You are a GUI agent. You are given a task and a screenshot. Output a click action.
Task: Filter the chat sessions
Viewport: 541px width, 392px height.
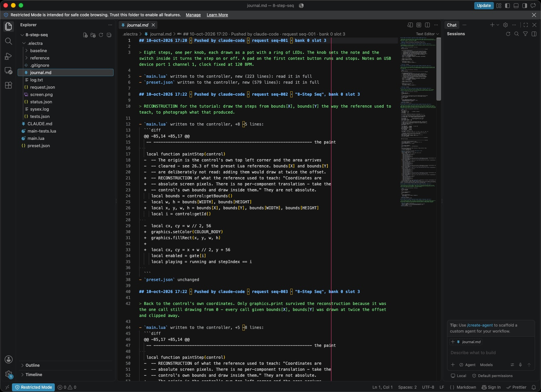[525, 34]
